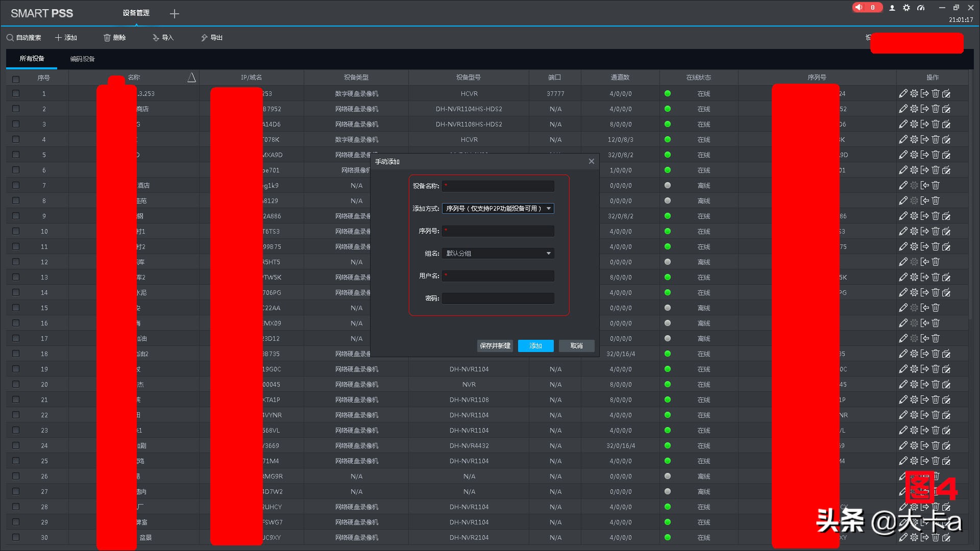Edit device in row 22 with pencil icon
Image resolution: width=980 pixels, height=551 pixels.
[903, 415]
